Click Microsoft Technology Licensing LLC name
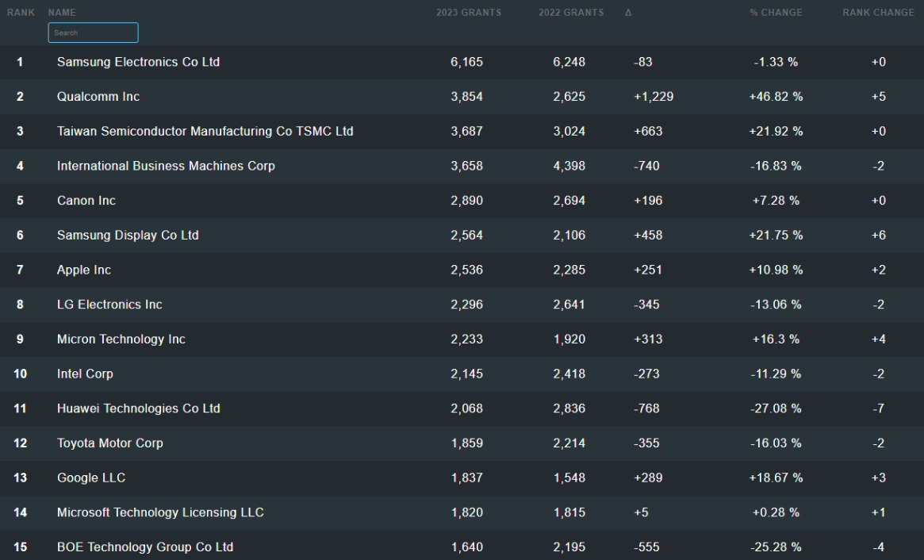Viewport: 924px width, 560px height. (x=160, y=512)
